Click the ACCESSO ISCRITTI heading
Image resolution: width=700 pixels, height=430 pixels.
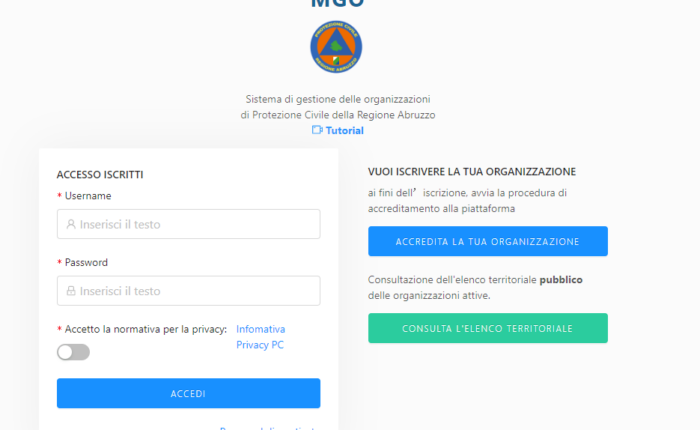point(100,175)
